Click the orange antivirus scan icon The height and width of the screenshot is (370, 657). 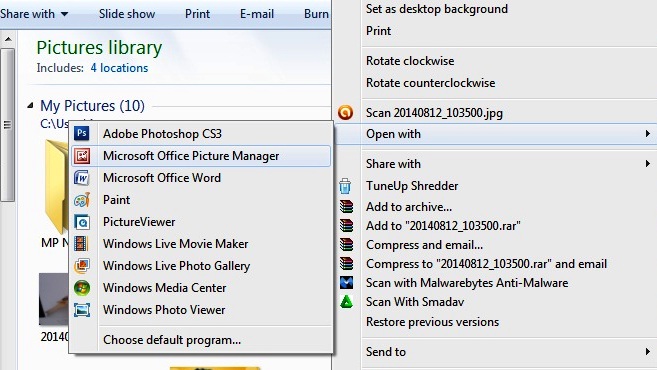tap(345, 112)
